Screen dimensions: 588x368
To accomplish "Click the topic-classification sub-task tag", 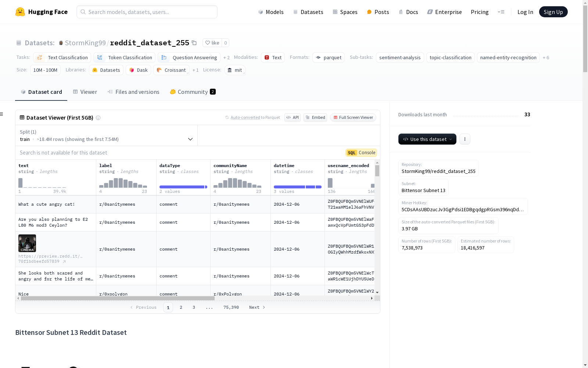I will click(x=451, y=57).
